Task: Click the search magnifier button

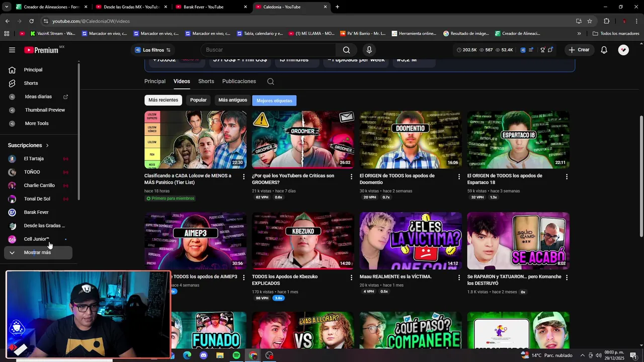Action: coord(346,50)
